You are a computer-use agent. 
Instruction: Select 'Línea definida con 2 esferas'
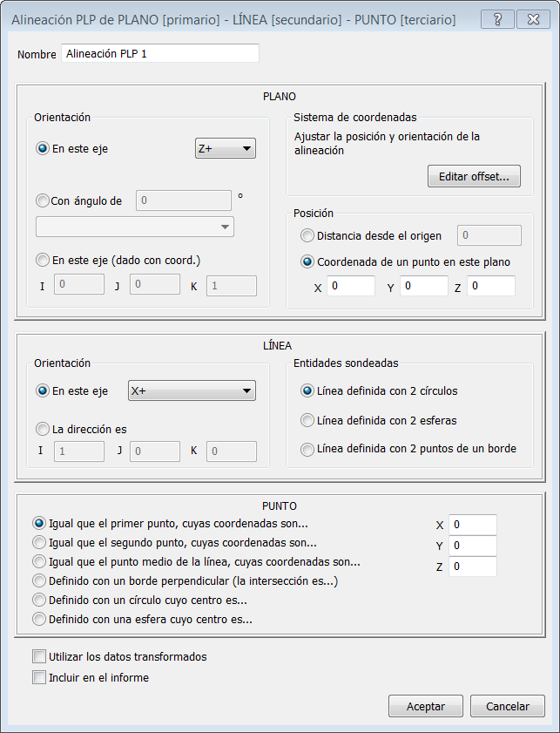pos(307,420)
